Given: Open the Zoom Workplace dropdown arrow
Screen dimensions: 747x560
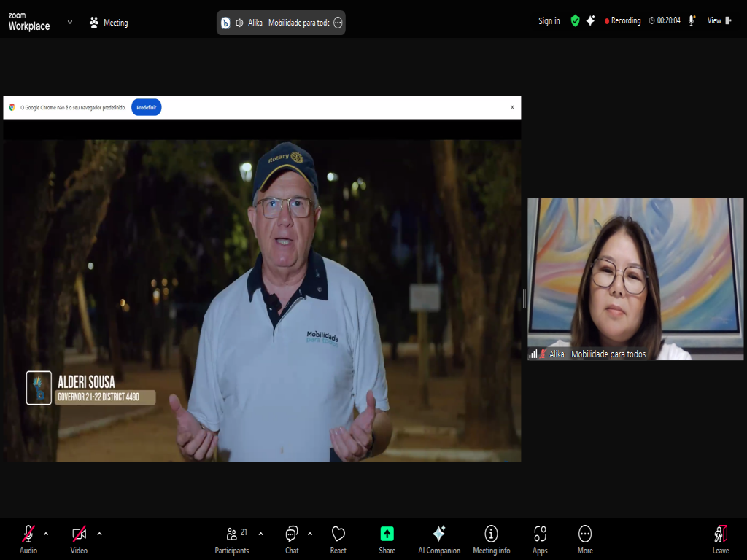Looking at the screenshot, I should click(x=70, y=22).
